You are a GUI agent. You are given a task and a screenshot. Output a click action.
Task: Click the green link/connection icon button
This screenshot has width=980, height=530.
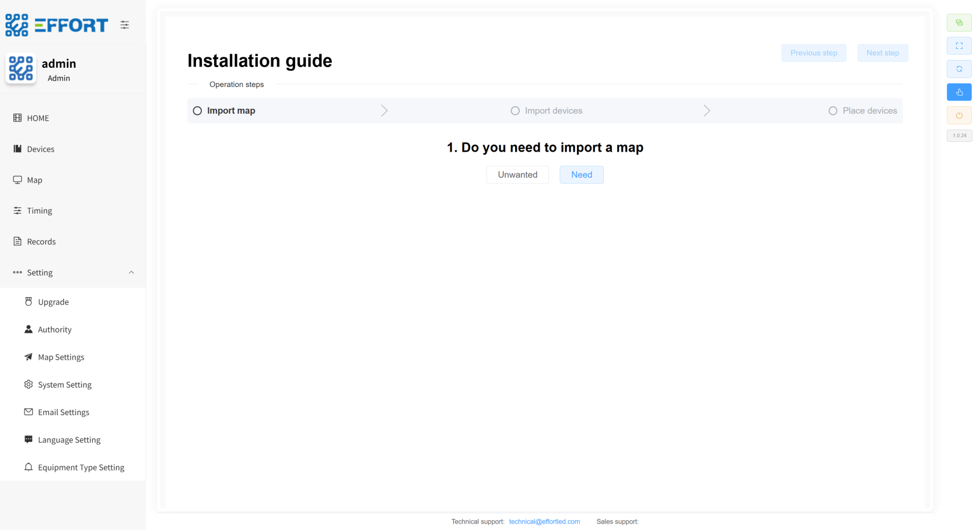pos(959,23)
